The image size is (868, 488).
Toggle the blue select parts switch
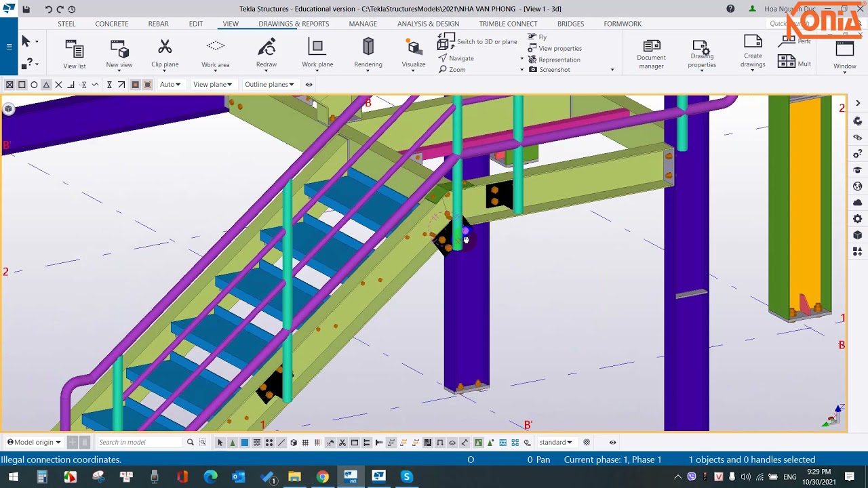[x=245, y=443]
